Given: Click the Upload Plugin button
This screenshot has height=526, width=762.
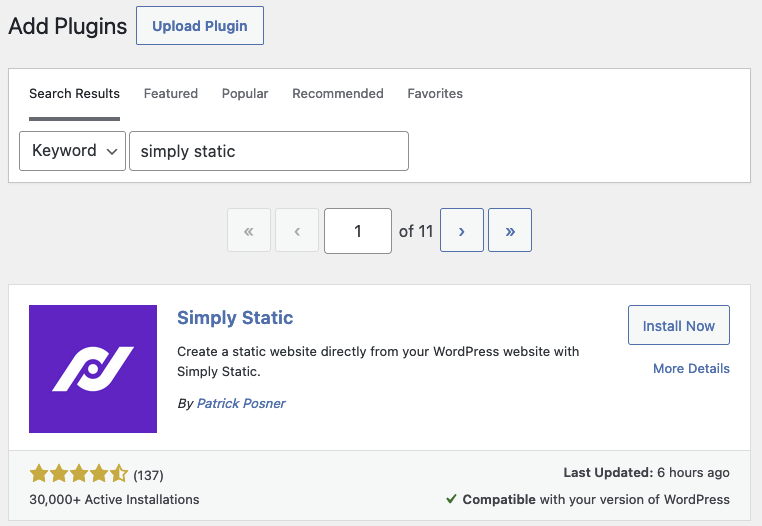Looking at the screenshot, I should [x=200, y=26].
